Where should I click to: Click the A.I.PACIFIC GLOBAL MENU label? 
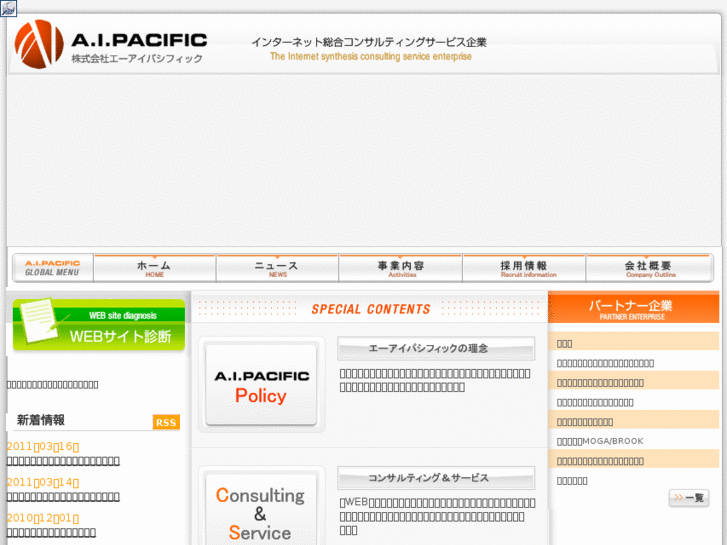52,268
